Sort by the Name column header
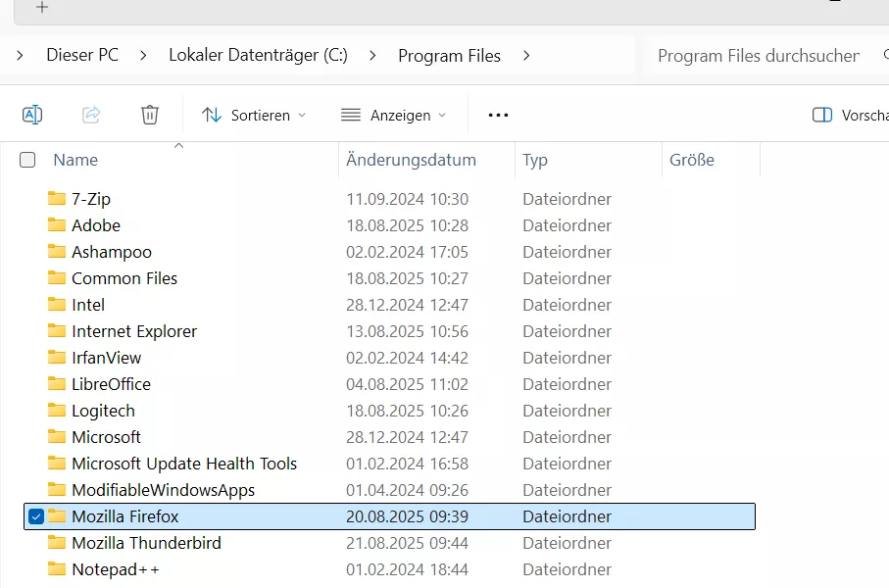This screenshot has height=588, width=889. [76, 160]
